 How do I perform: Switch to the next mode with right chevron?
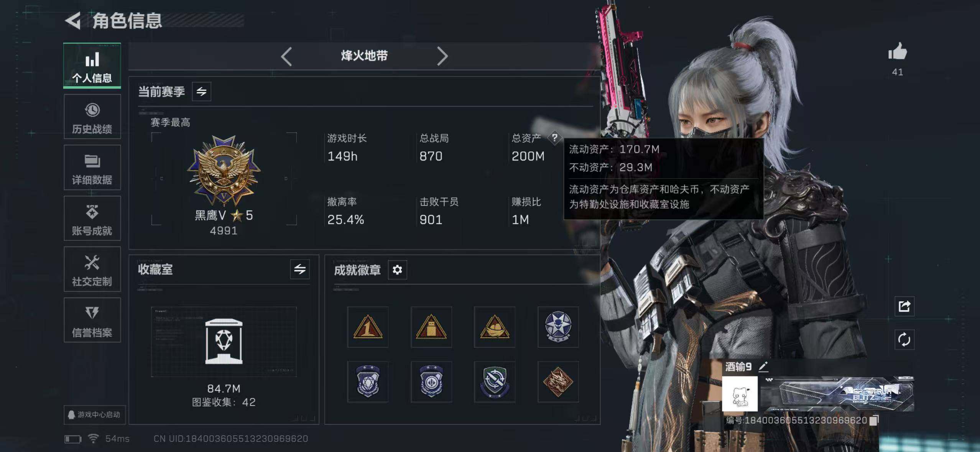[x=442, y=57]
